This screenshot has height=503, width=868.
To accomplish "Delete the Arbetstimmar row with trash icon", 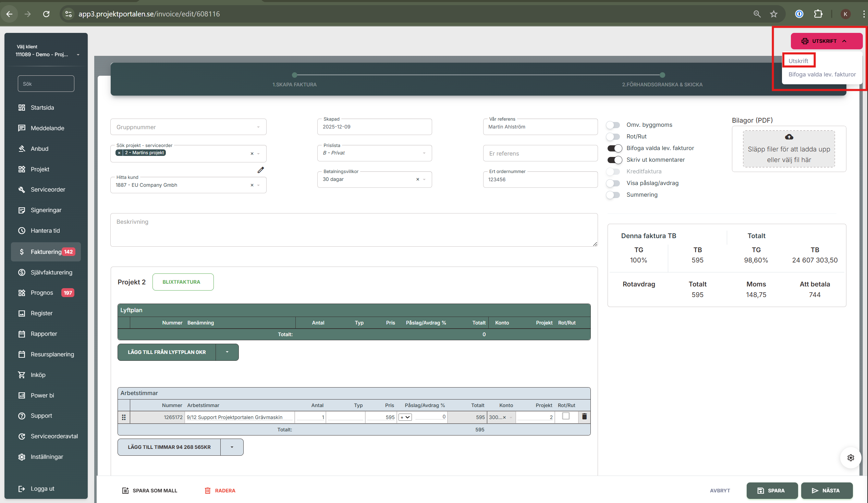I will click(x=584, y=417).
